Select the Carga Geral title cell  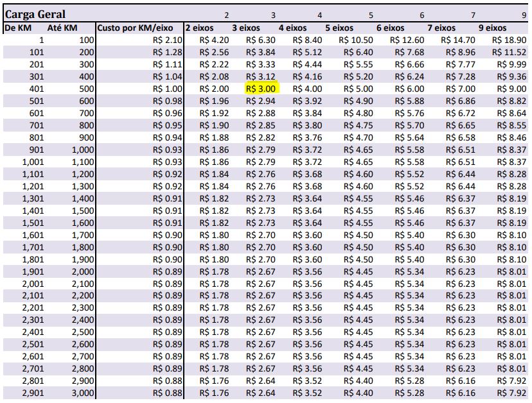pos(35,14)
